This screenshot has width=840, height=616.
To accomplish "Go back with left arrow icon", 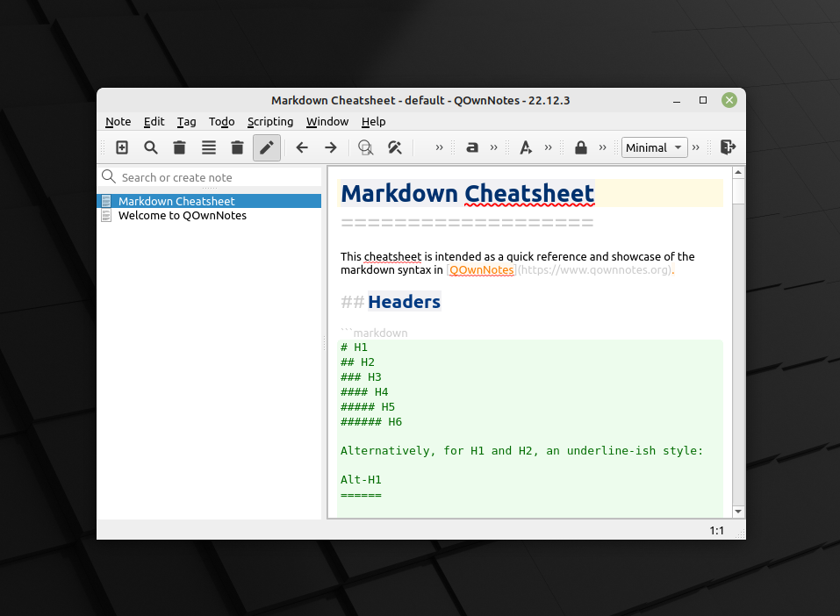I will [302, 147].
